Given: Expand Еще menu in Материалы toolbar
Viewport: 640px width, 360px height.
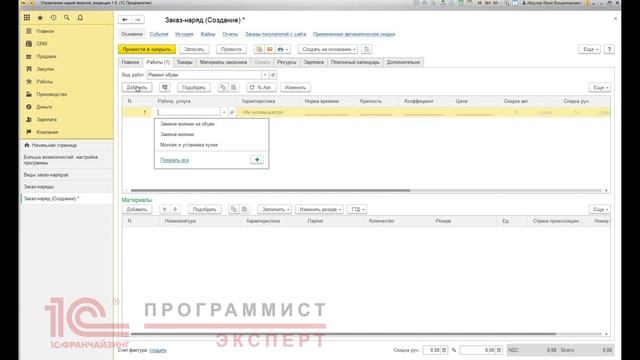Looking at the screenshot, I should pos(600,209).
